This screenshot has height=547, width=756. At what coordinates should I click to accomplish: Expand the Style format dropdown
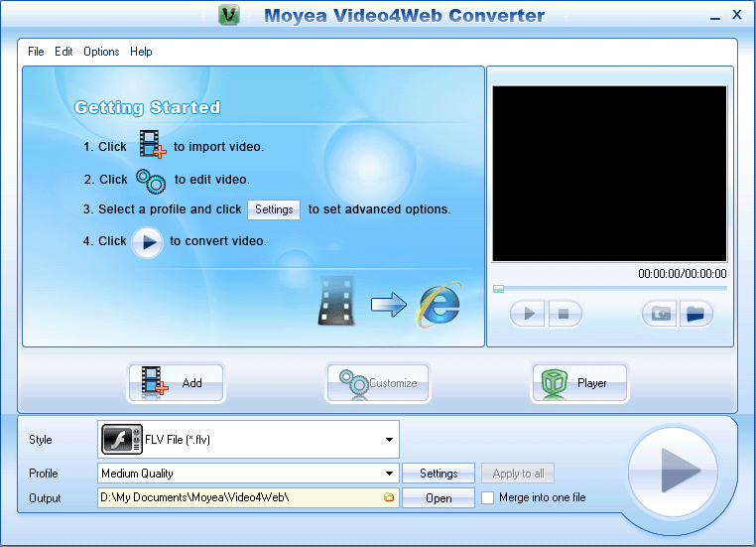[389, 440]
